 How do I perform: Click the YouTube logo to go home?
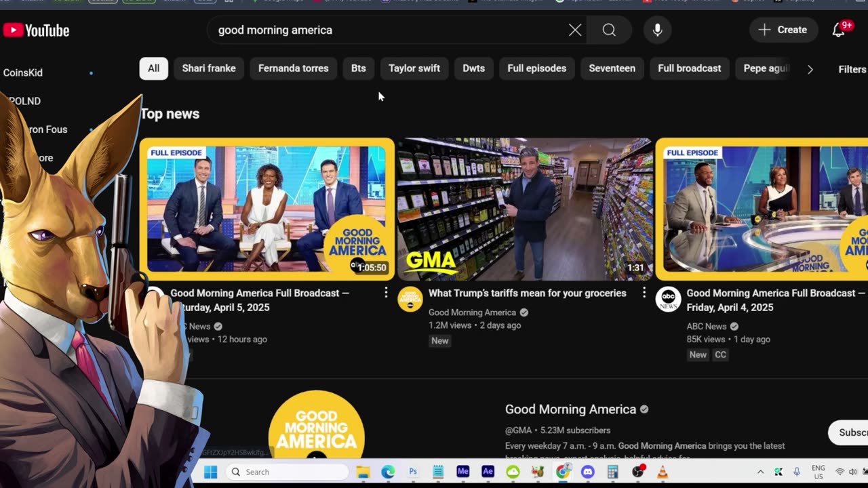click(37, 30)
